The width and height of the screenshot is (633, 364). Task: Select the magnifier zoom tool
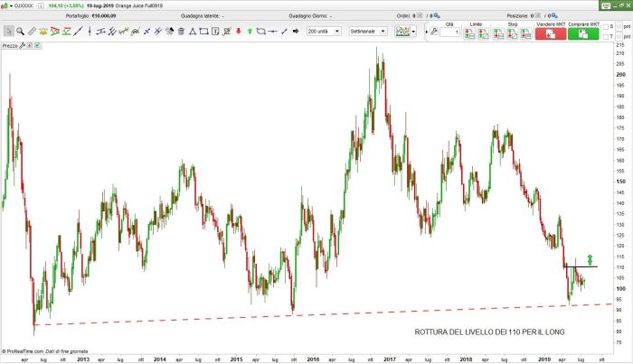(21, 32)
